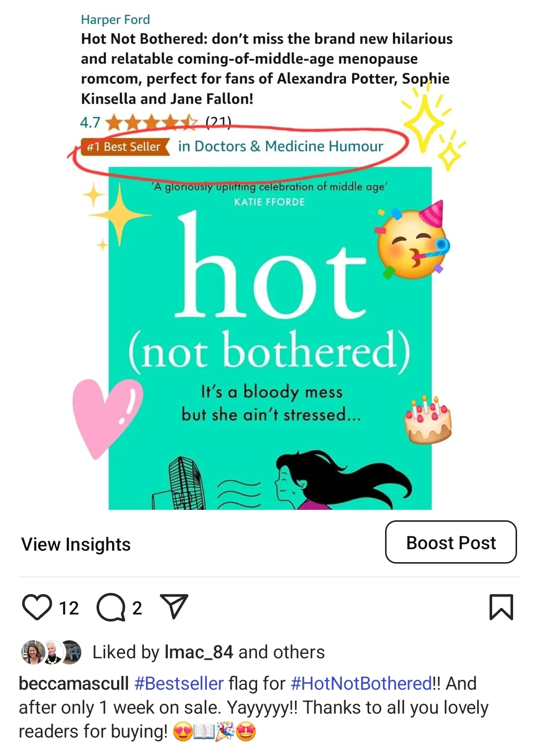This screenshot has width=538, height=756.
Task: Click the Harper Ford author name
Action: [x=115, y=19]
